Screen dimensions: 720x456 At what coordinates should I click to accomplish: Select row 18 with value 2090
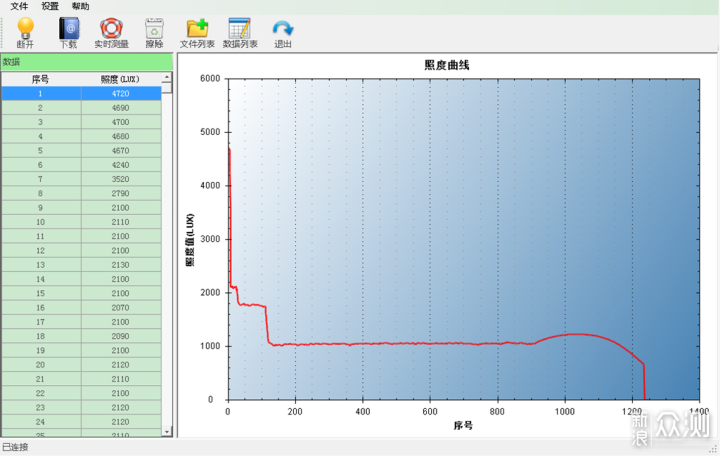[81, 336]
